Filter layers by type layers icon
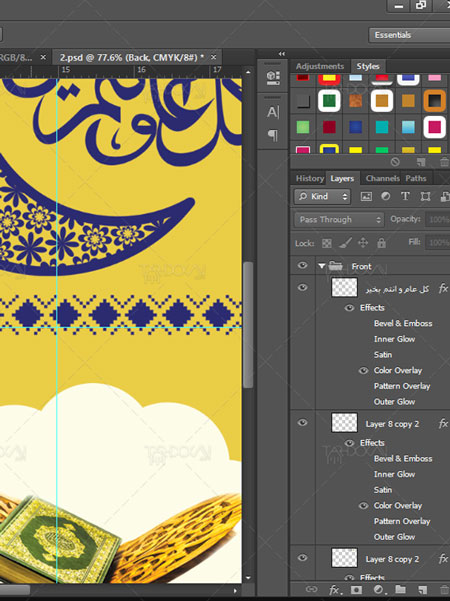450x601 pixels. click(x=405, y=197)
